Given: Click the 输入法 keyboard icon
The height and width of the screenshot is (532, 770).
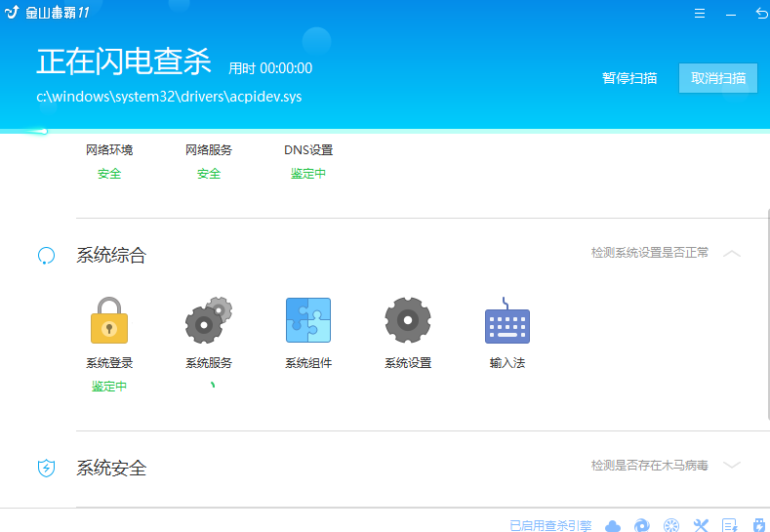Looking at the screenshot, I should point(507,323).
